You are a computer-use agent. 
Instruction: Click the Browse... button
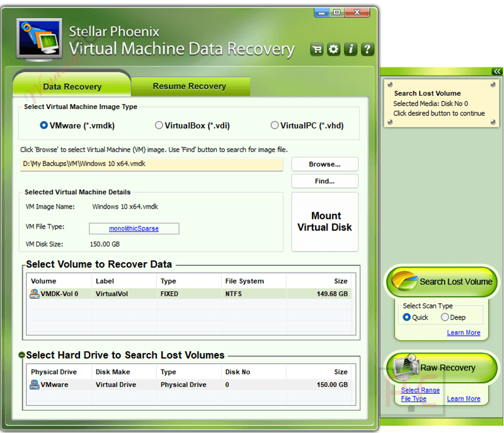(x=324, y=165)
